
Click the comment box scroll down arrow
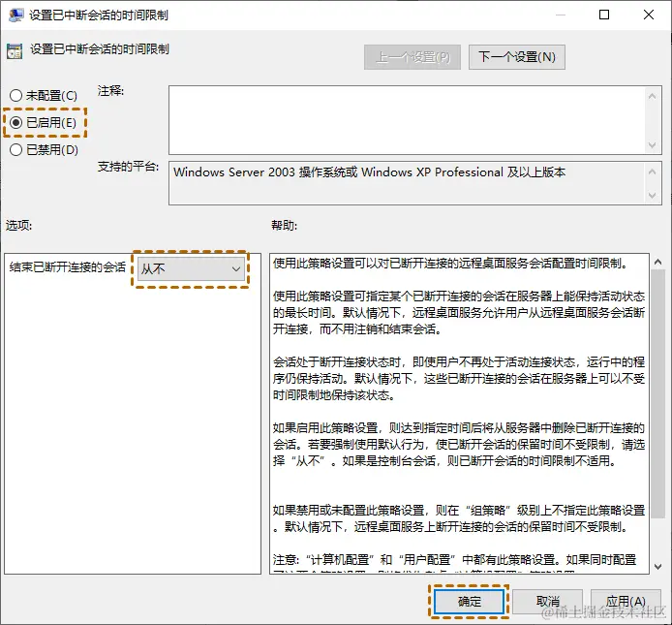(653, 145)
